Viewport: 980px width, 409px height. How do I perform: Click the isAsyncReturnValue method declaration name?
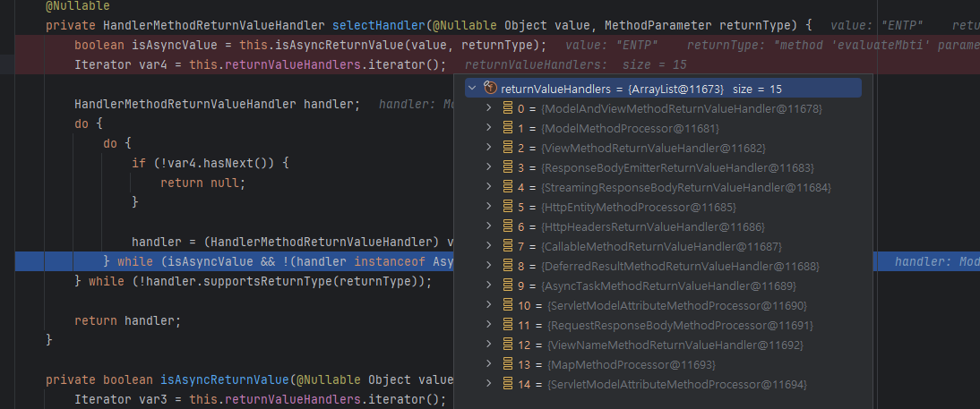tap(225, 379)
